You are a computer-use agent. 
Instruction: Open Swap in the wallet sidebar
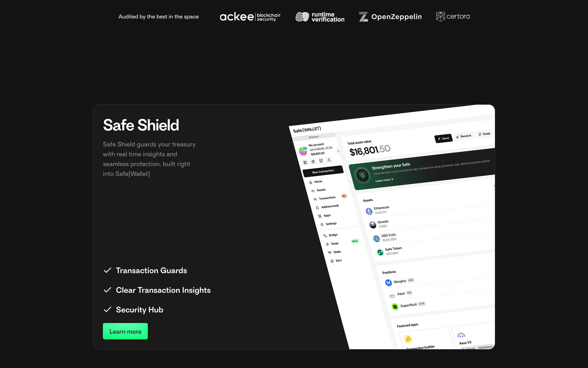click(332, 244)
